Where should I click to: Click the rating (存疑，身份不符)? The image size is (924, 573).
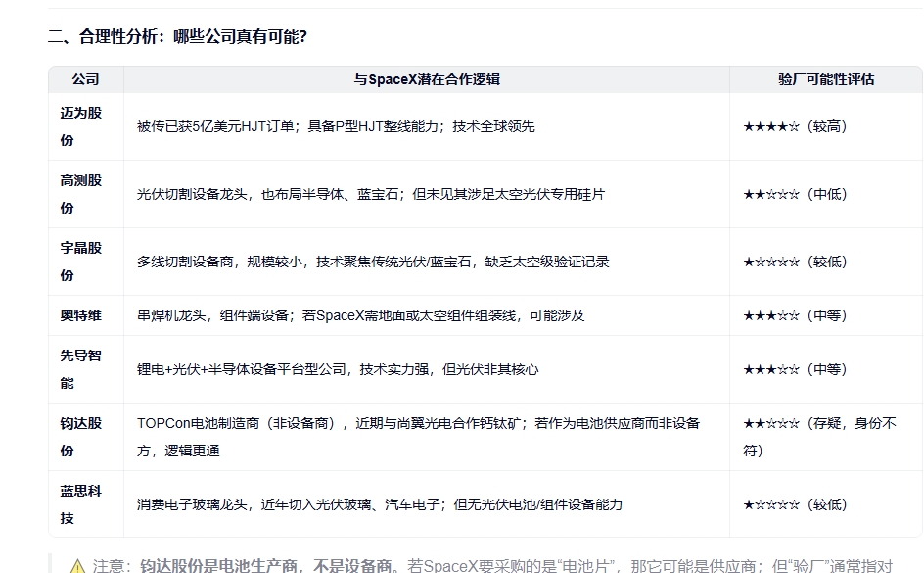(x=819, y=437)
